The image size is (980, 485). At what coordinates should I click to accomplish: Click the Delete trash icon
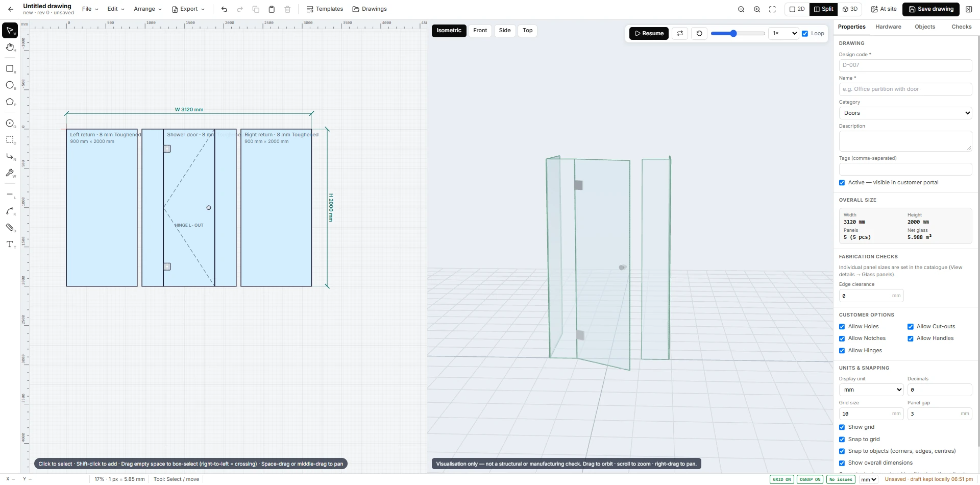click(x=287, y=9)
